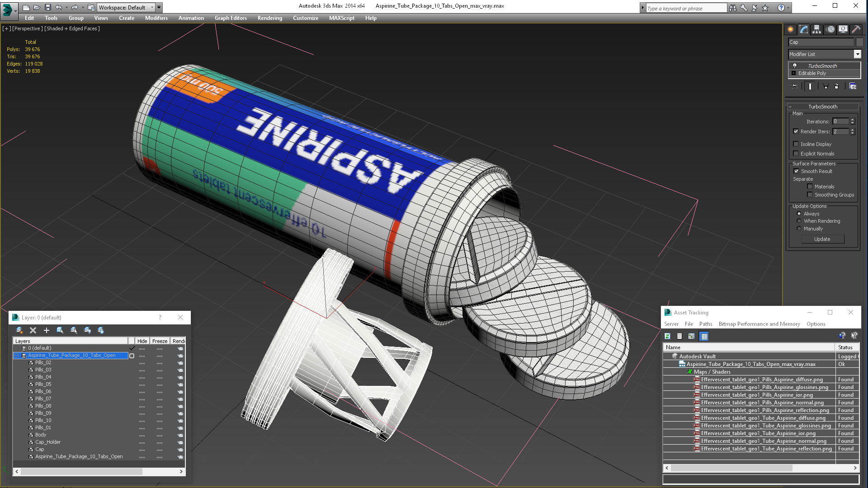Open Bitmap Performance and Memory menu
The image size is (868, 488).
tap(759, 324)
